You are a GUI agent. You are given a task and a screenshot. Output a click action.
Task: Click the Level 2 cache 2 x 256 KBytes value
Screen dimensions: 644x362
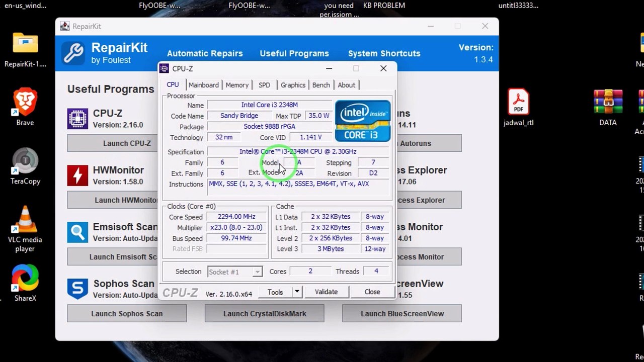click(331, 238)
